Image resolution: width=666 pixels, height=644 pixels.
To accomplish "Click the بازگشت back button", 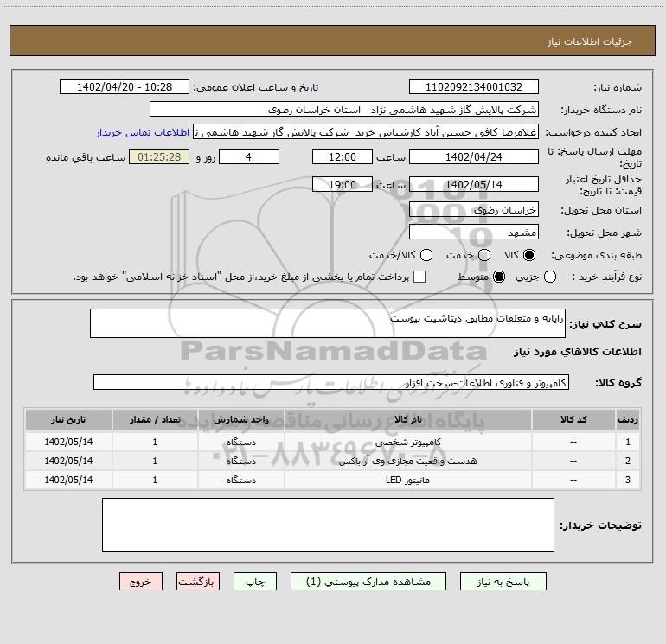I will pos(198,582).
